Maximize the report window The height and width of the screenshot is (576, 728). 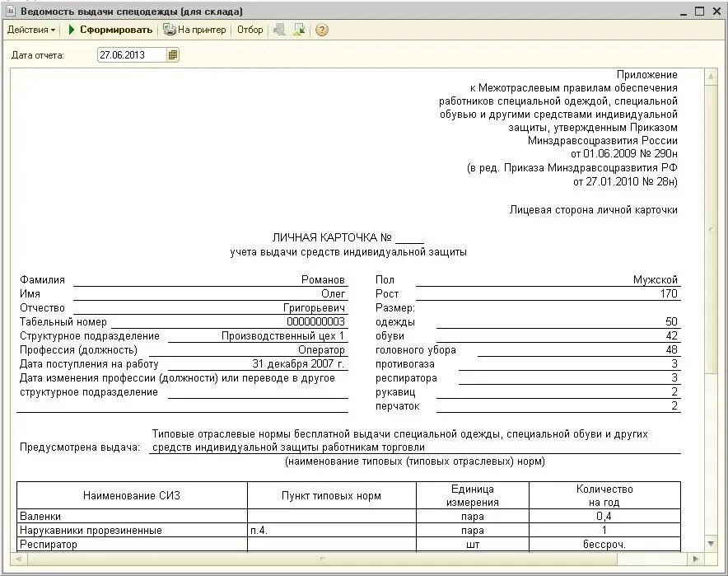[x=700, y=12]
